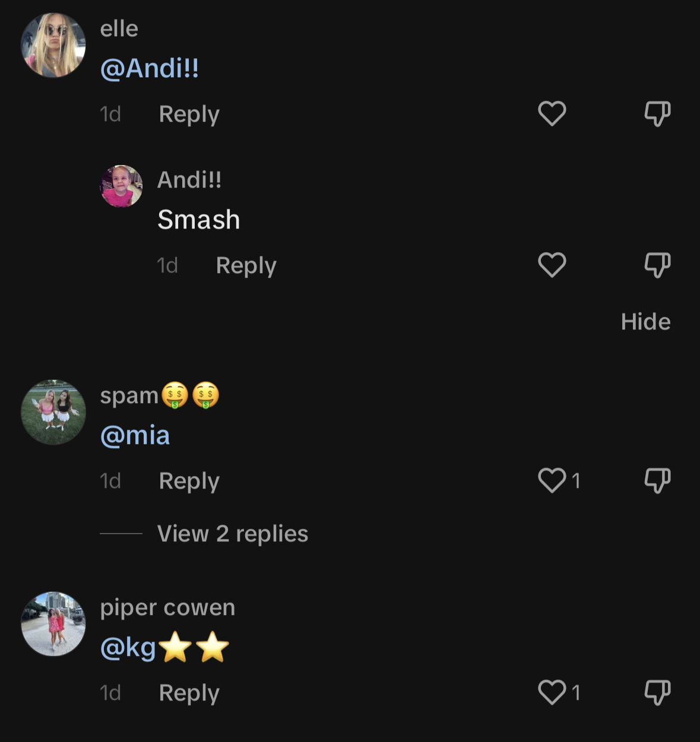Screen dimensions: 700x742
Task: Reply to elle's comment
Action: [189, 114]
